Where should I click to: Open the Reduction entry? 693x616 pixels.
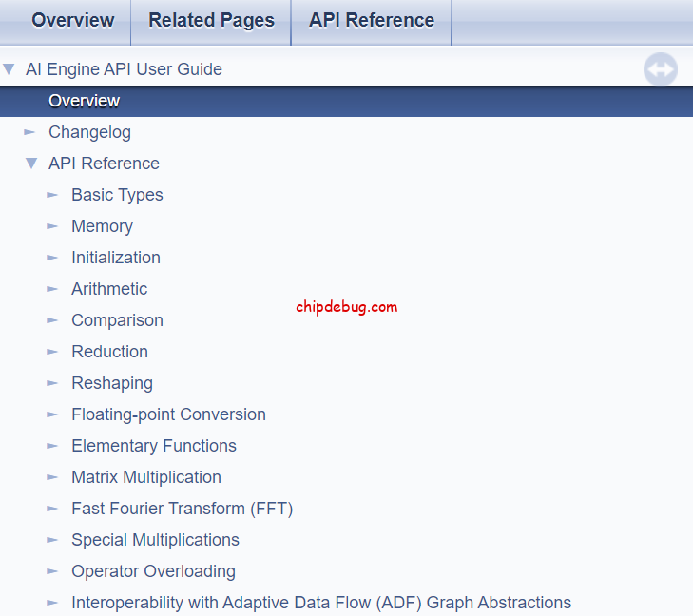pyautogui.click(x=109, y=352)
